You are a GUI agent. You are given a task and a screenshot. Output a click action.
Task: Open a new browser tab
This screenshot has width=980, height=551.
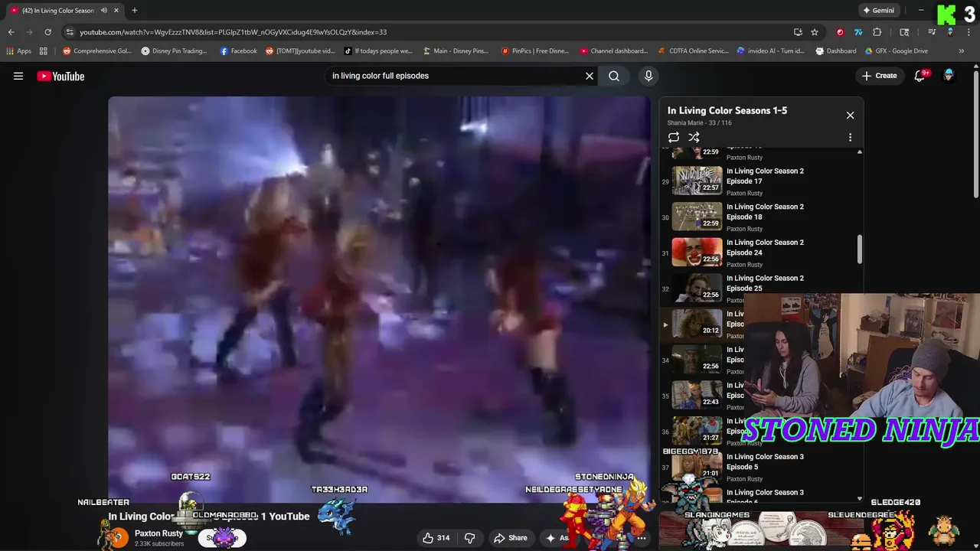pos(134,11)
